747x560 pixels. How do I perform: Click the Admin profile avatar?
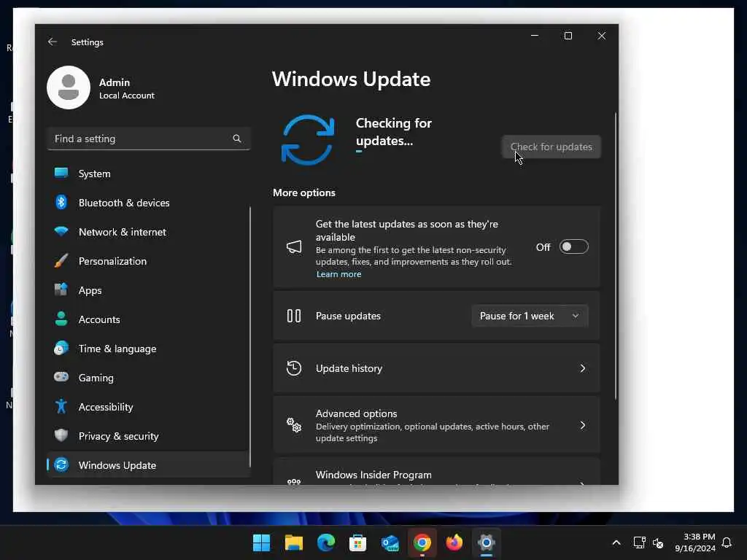[x=69, y=87]
